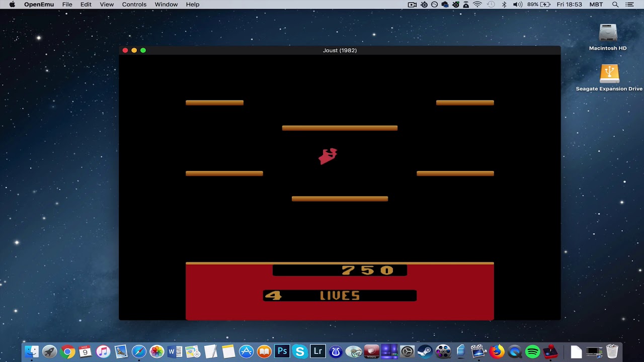Open the Help menu
The width and height of the screenshot is (644, 362).
pyautogui.click(x=193, y=5)
